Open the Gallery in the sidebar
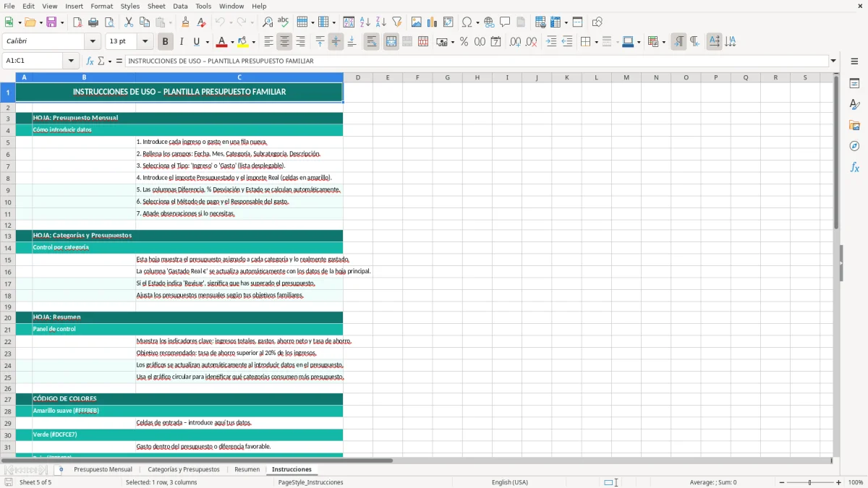The width and height of the screenshot is (868, 488). pos(854,126)
